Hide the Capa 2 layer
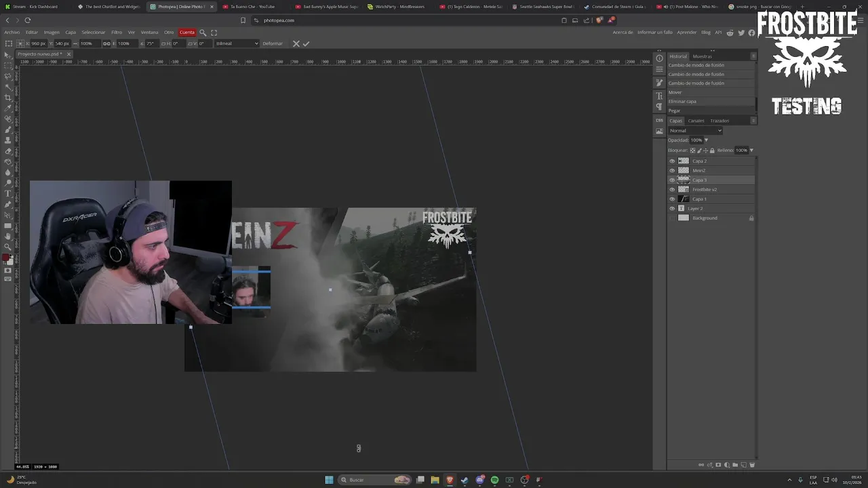Image resolution: width=868 pixels, height=488 pixels. click(x=672, y=161)
